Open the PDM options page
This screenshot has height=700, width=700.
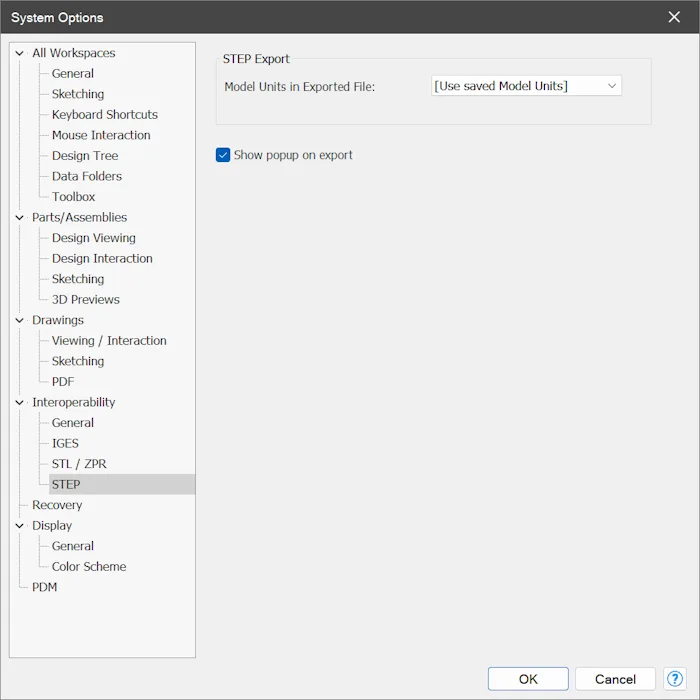coord(44,587)
